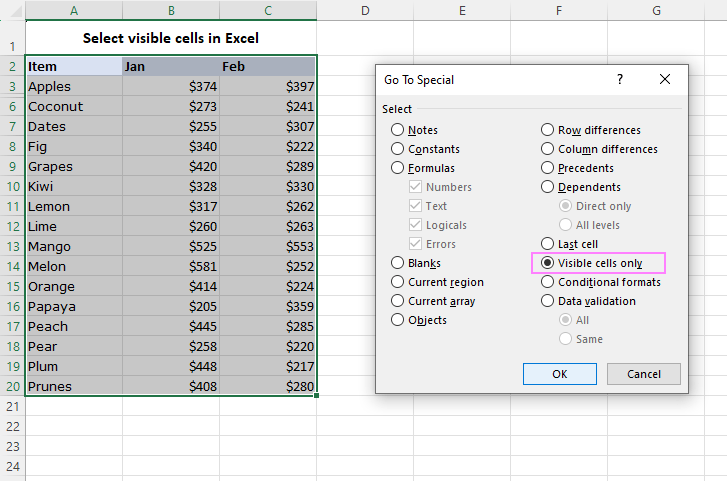
Task: Choose Row differences option
Action: [548, 130]
